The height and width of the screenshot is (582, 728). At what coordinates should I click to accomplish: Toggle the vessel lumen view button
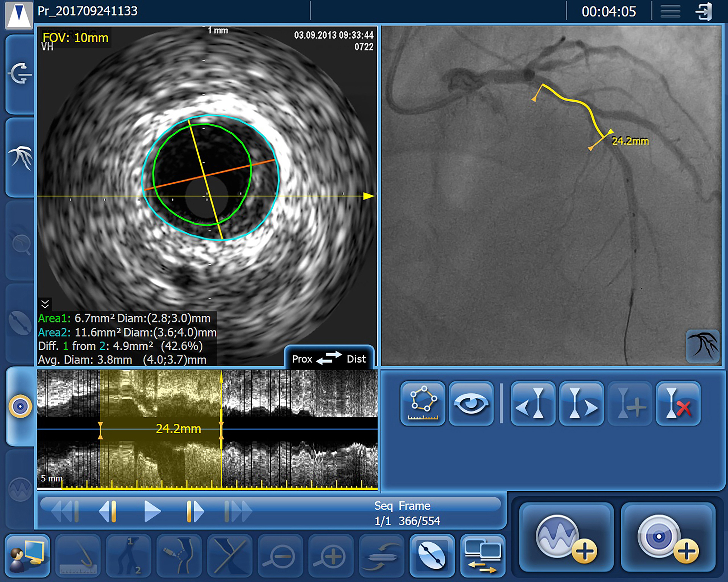[432, 555]
